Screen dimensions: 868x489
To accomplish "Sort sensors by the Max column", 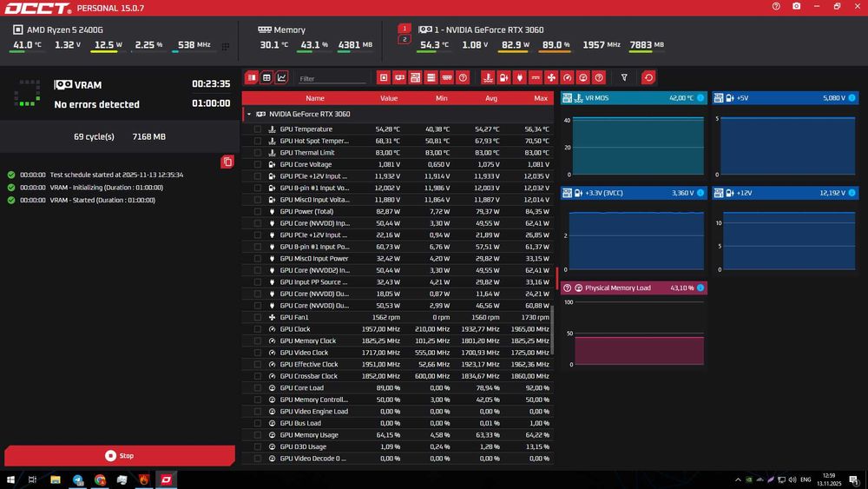I will [x=541, y=98].
